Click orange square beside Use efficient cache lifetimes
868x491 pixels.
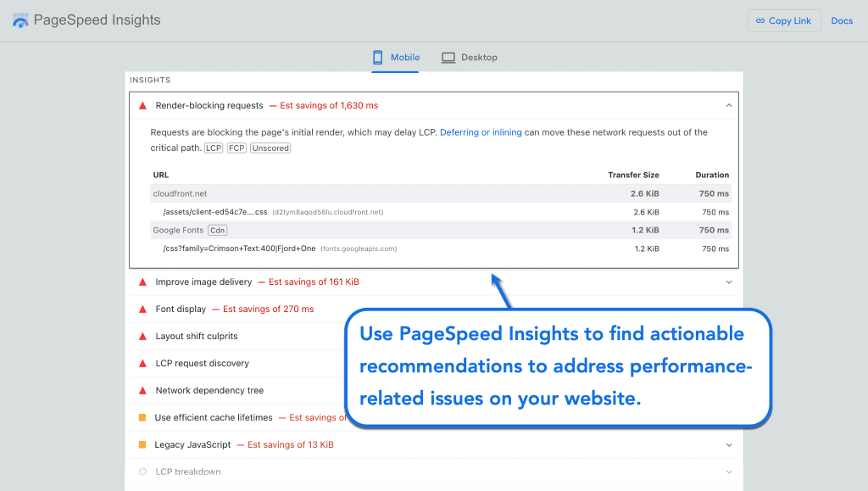[142, 417]
